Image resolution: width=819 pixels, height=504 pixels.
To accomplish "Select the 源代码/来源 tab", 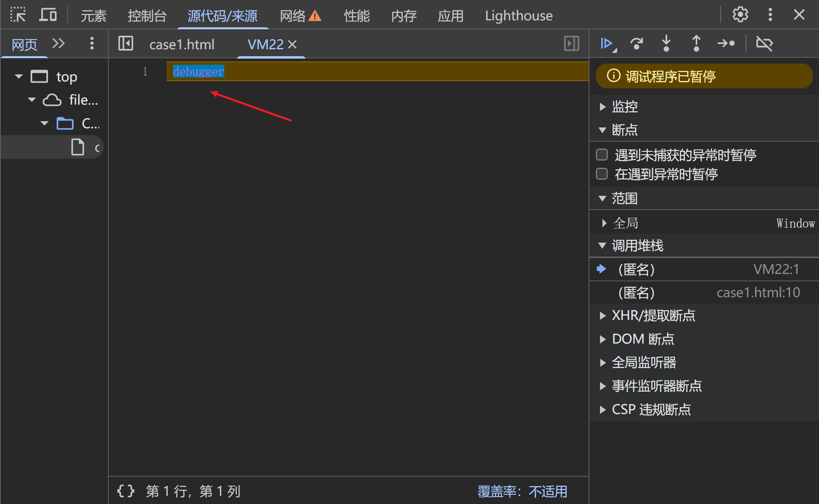I will pyautogui.click(x=222, y=16).
